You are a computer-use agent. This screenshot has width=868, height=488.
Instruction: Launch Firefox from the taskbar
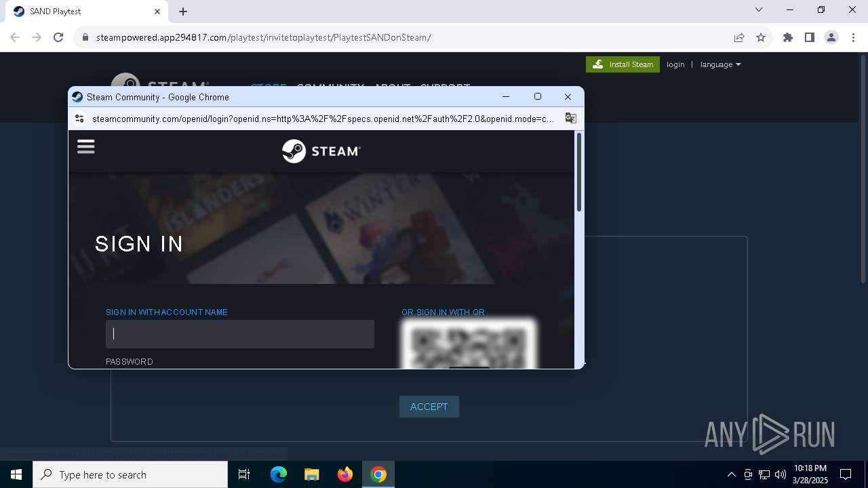345,474
